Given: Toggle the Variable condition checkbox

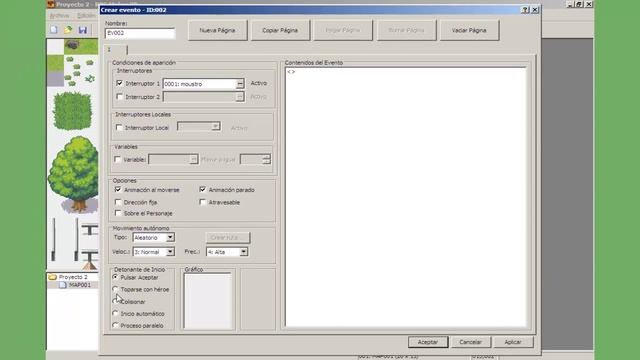Looking at the screenshot, I should click(x=118, y=159).
